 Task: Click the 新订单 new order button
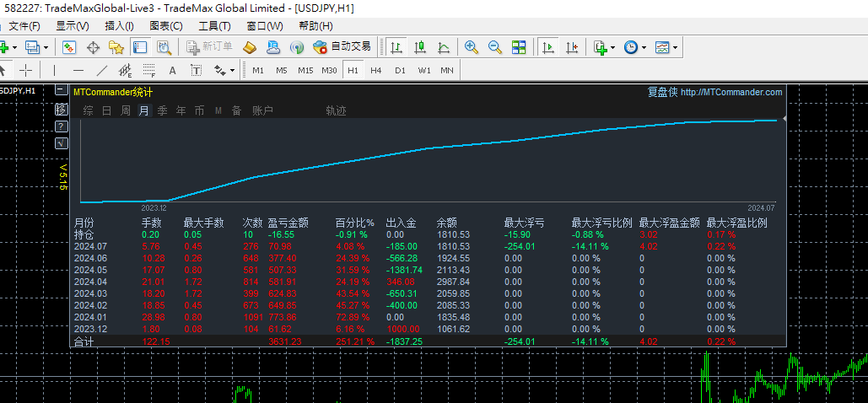(209, 47)
